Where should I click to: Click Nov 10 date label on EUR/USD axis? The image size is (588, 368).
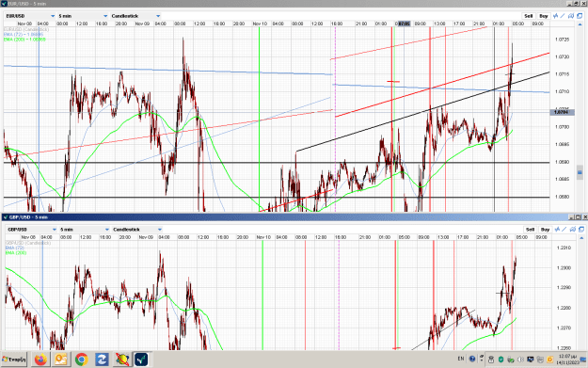point(260,24)
